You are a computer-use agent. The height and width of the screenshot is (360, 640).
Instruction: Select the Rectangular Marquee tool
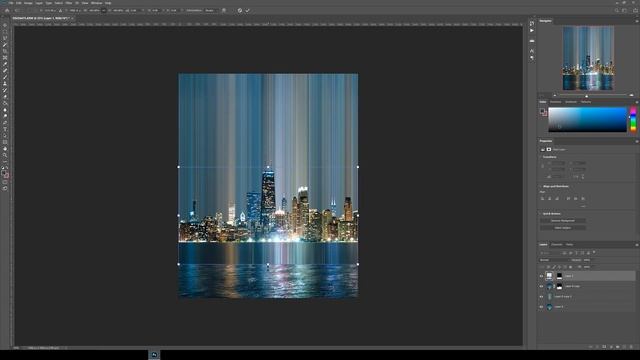click(x=5, y=32)
